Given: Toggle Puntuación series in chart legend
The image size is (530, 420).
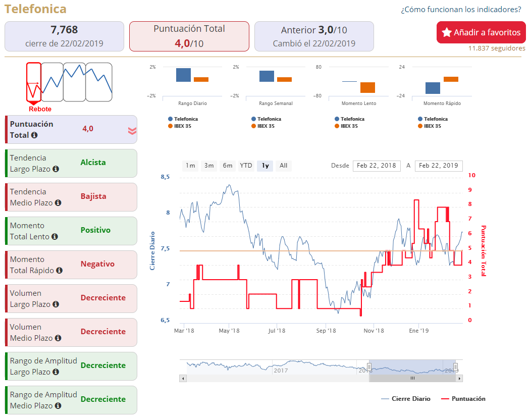Looking at the screenshot, I should pyautogui.click(x=463, y=399).
